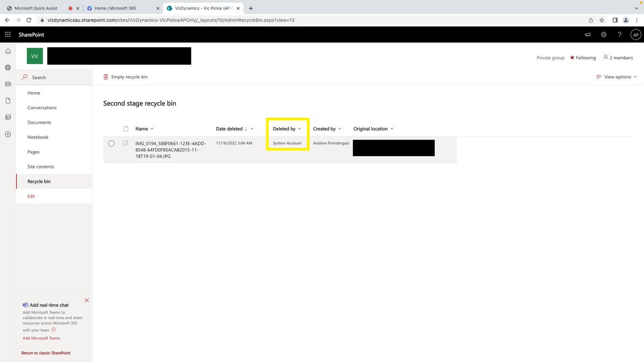This screenshot has width=644, height=362.
Task: Click Return to classic SharePoint link
Action: 46,353
